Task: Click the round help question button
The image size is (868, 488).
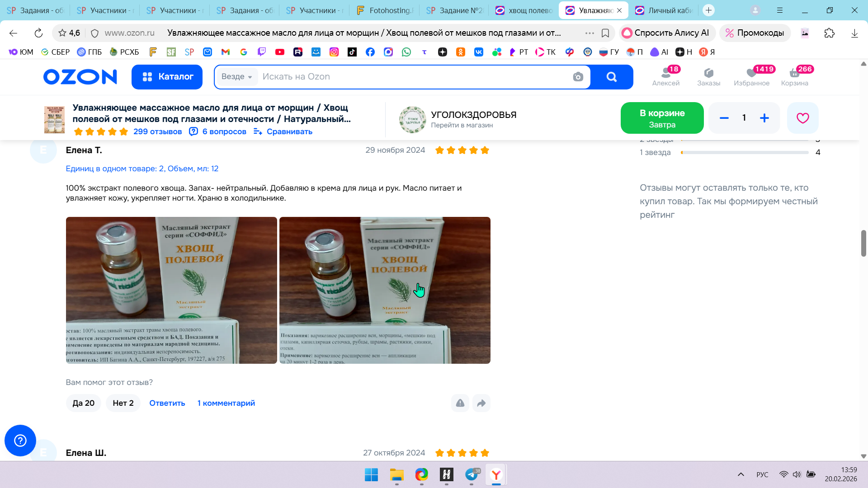Action: click(x=20, y=440)
